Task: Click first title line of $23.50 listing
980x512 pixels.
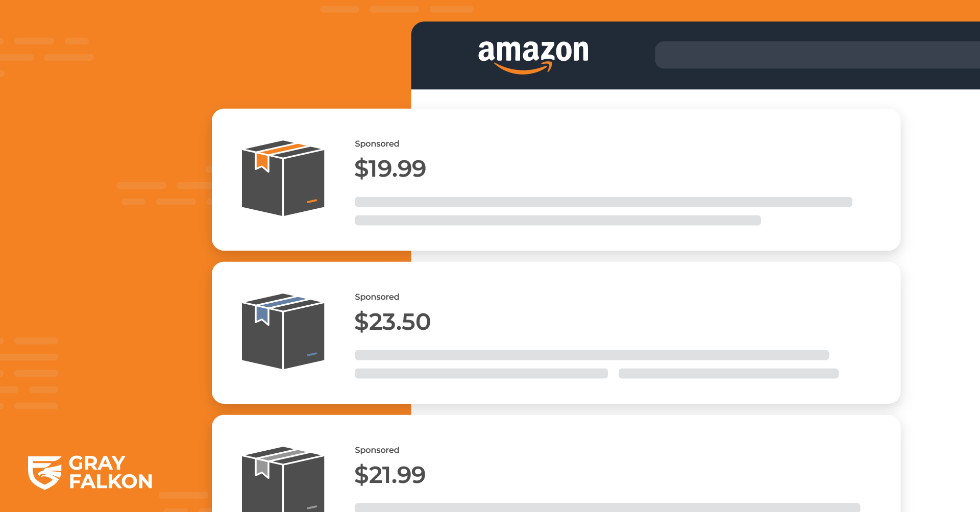Action: [592, 355]
